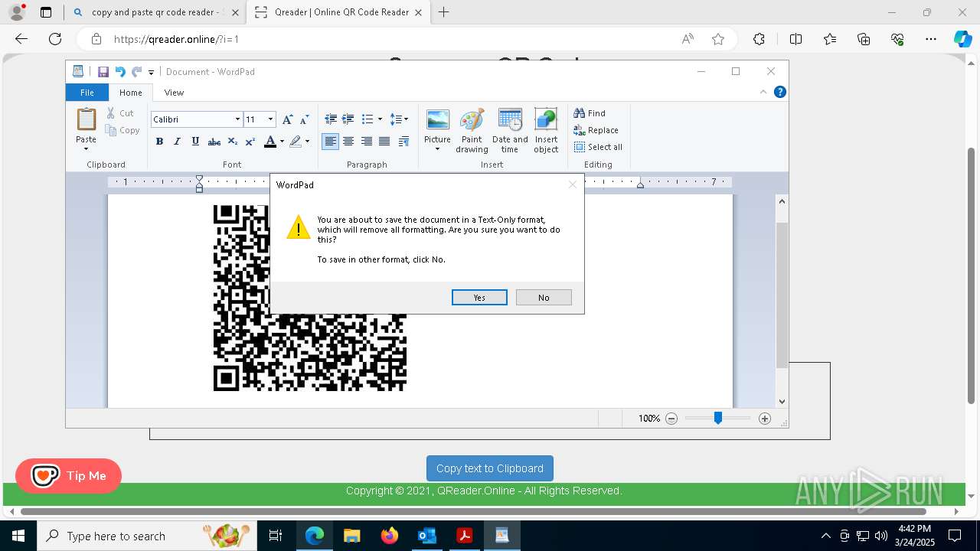
Task: Insert a Paint drawing
Action: click(472, 131)
